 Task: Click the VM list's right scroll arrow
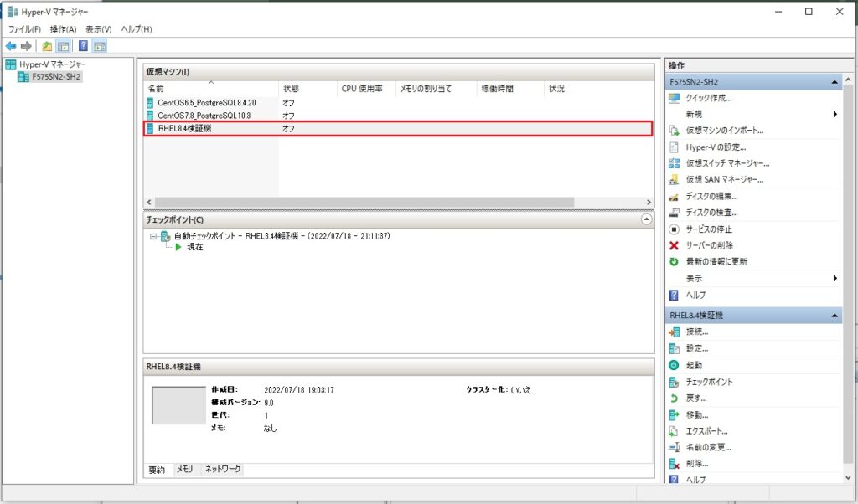tap(649, 203)
